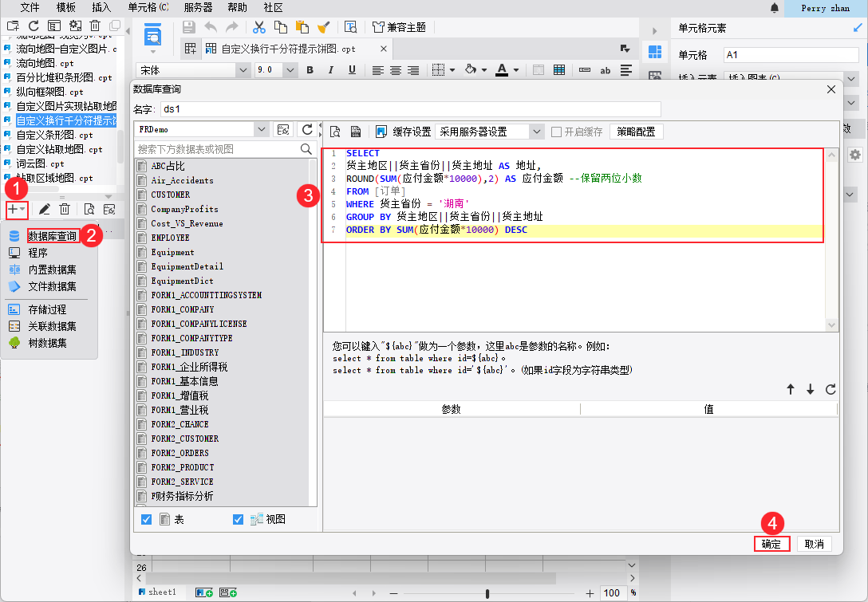Select 内置数据集 from the dataset menu

53,270
